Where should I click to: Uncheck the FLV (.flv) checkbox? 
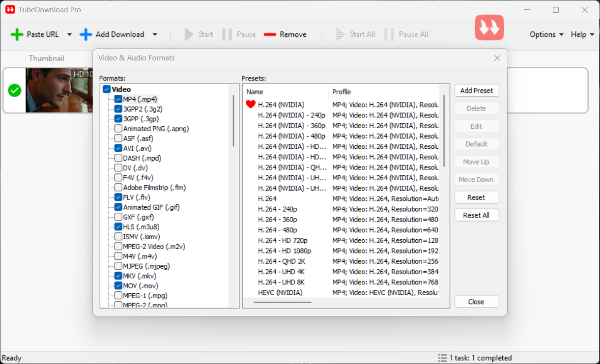(x=118, y=197)
